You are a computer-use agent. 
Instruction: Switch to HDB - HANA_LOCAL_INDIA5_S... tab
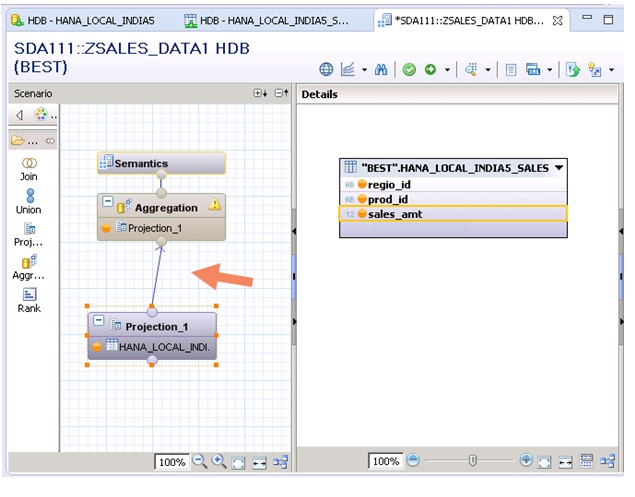[x=266, y=20]
